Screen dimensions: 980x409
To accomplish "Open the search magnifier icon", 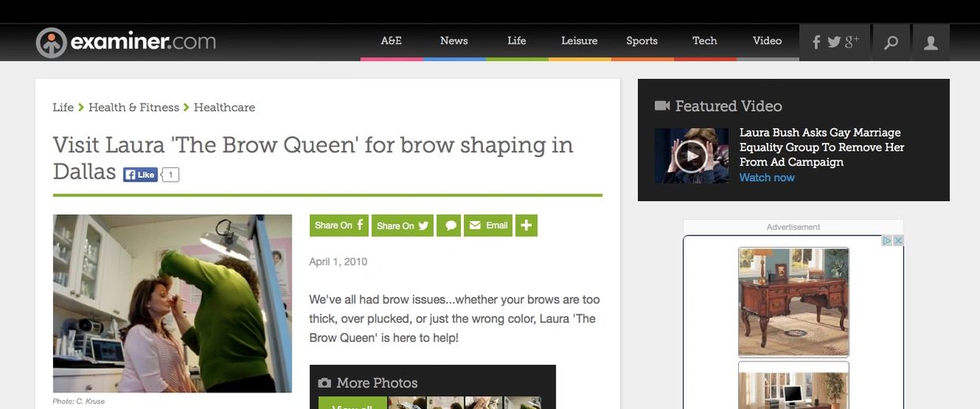I will (891, 43).
